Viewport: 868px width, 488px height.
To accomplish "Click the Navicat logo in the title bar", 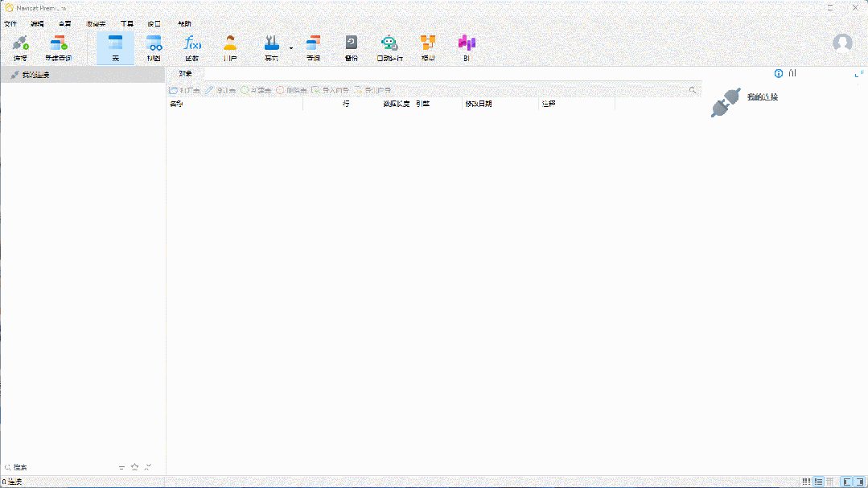I will (9, 8).
